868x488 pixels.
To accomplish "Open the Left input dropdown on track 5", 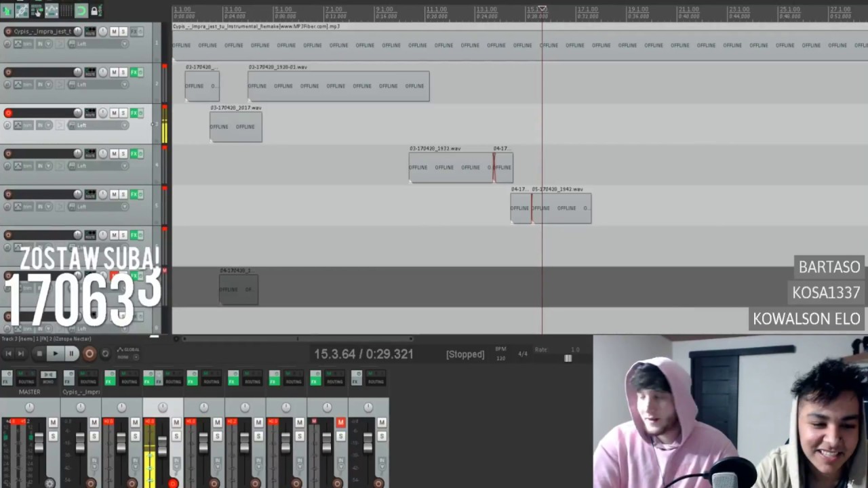I will 97,207.
